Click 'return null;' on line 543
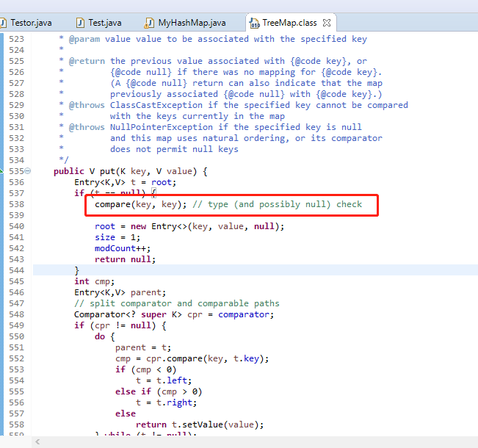 pos(125,259)
